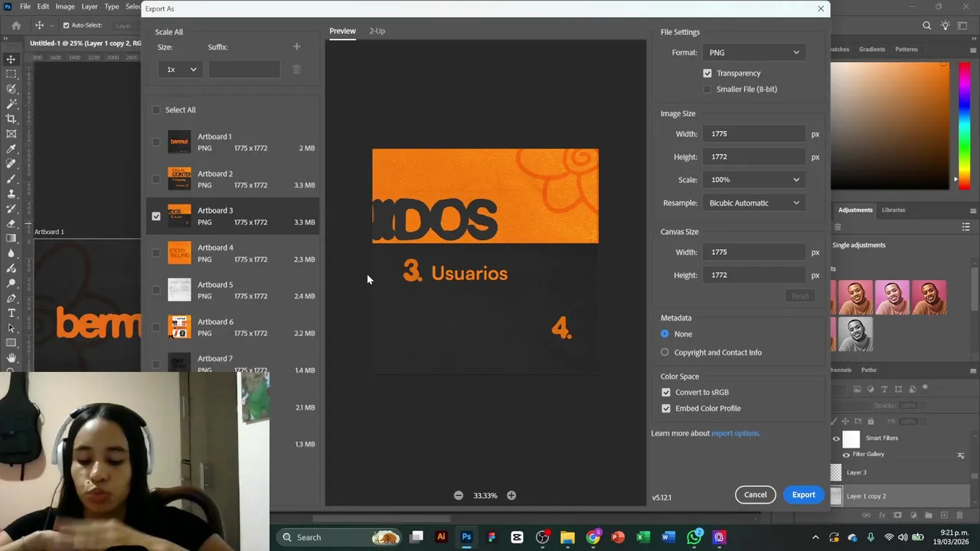Select the Eyedropper tool

[11, 148]
